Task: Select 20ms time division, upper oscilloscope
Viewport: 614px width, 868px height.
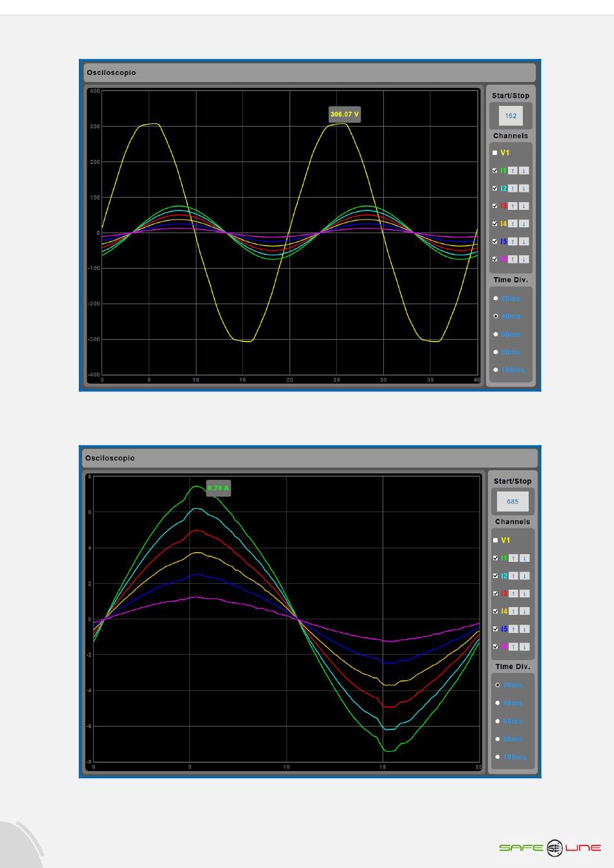Action: coord(496,298)
